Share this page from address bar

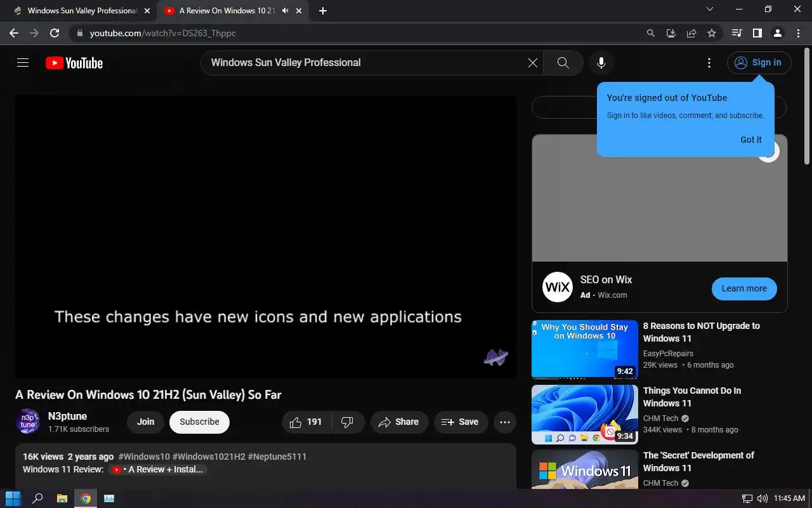pos(691,33)
